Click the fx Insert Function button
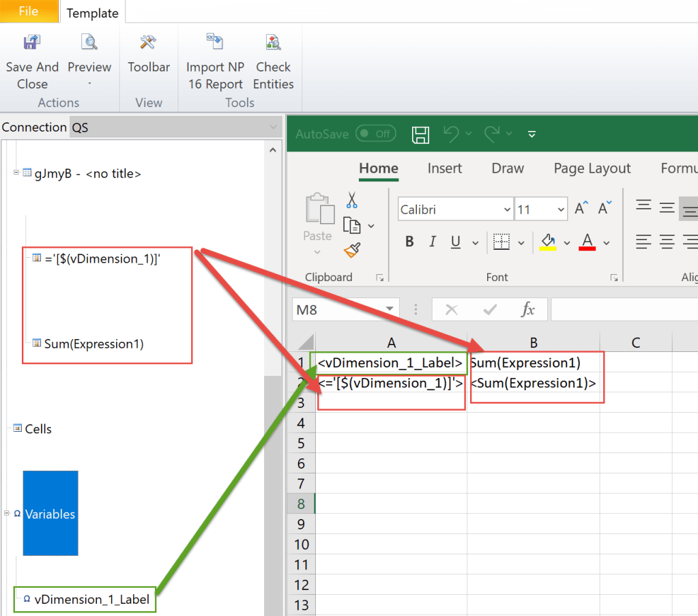 tap(528, 308)
